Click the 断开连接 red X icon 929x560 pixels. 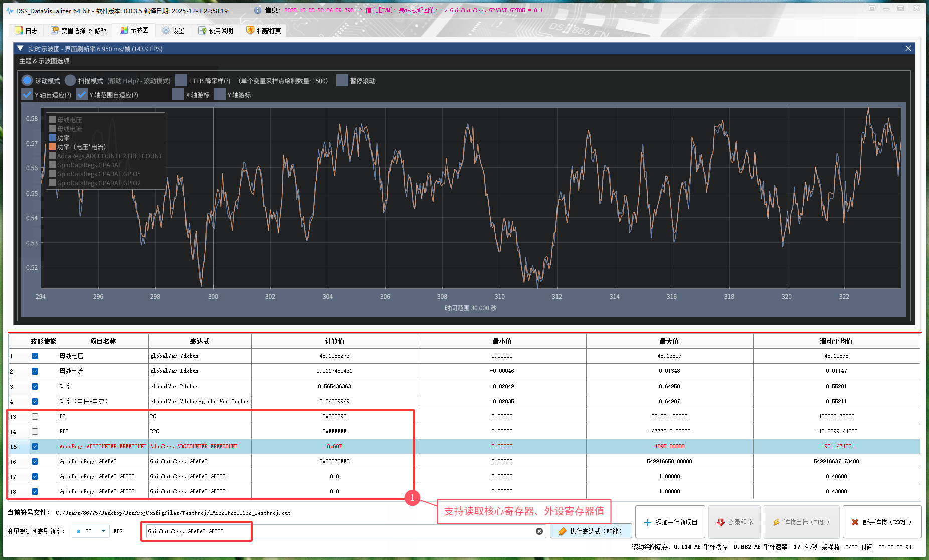tap(855, 522)
